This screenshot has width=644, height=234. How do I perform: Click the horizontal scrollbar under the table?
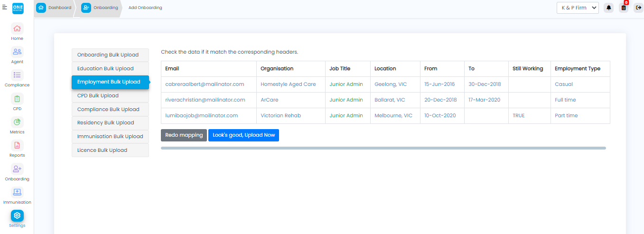coord(383,148)
